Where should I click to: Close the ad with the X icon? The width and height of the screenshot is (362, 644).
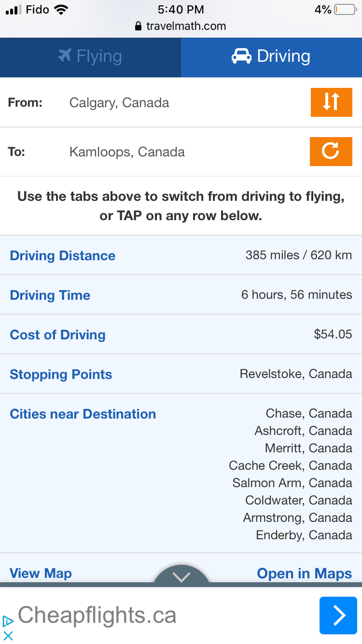pyautogui.click(x=8, y=636)
